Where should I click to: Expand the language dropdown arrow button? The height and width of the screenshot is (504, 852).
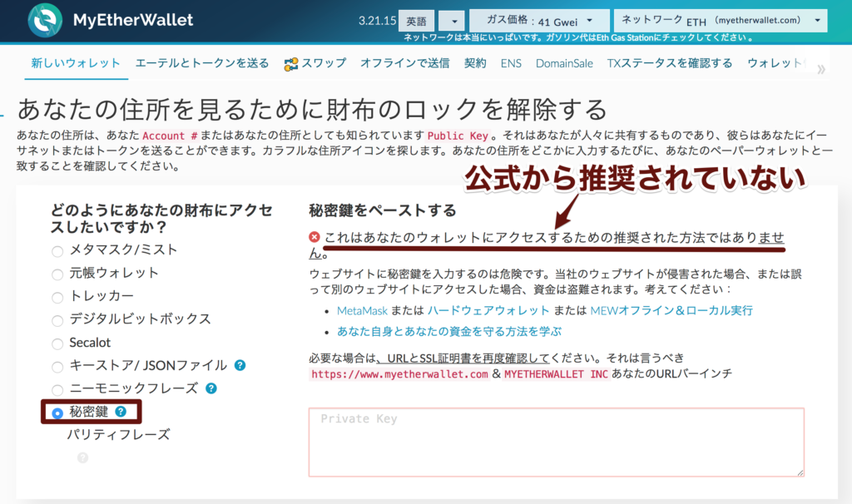(x=452, y=21)
